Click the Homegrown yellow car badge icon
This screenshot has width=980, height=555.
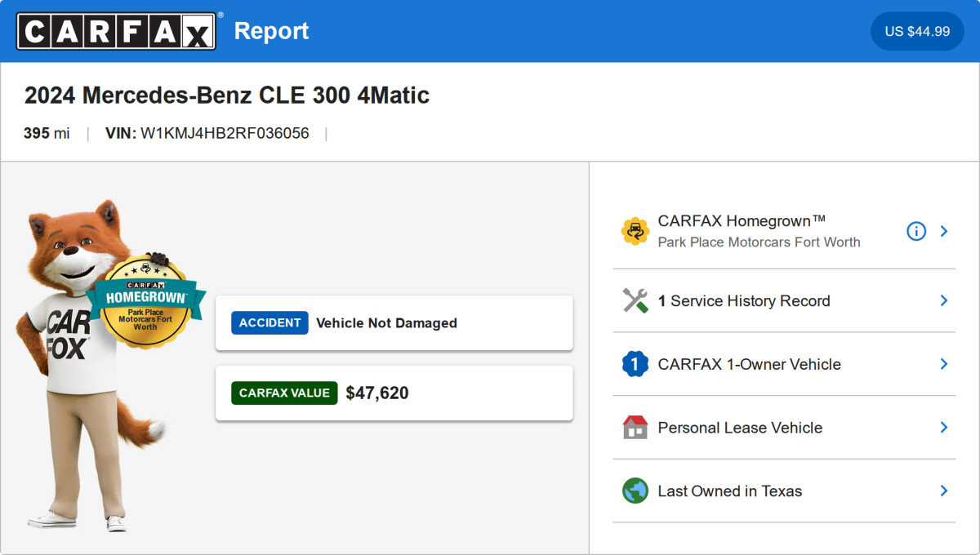pos(635,231)
